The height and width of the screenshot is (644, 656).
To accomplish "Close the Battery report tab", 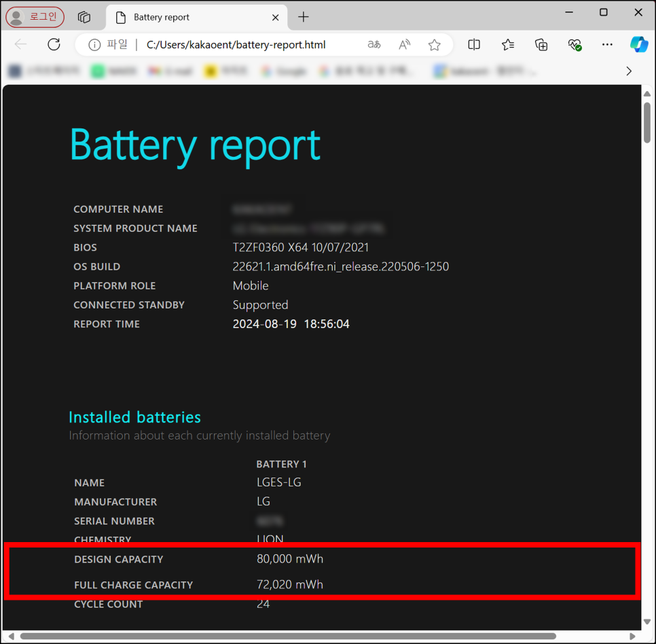I will click(x=275, y=18).
